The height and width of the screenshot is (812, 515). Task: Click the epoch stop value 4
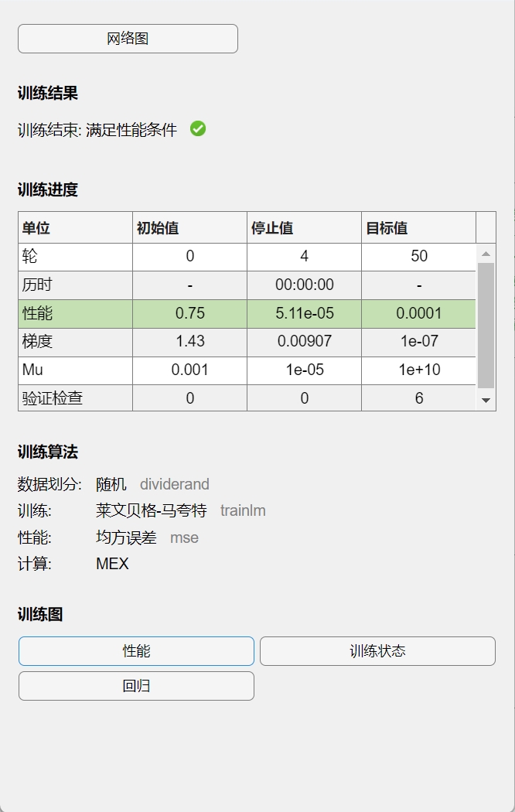coord(304,256)
